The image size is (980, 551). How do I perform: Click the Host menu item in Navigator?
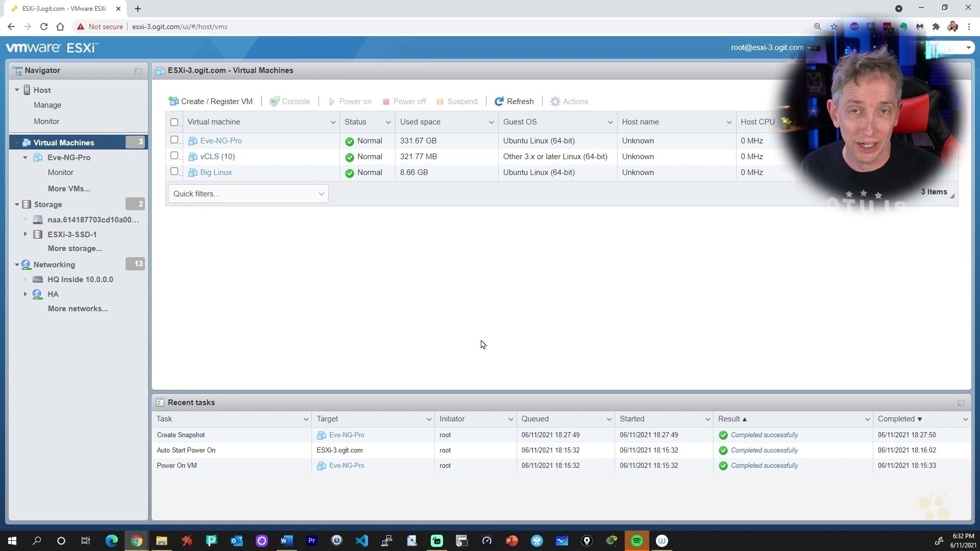coord(42,89)
